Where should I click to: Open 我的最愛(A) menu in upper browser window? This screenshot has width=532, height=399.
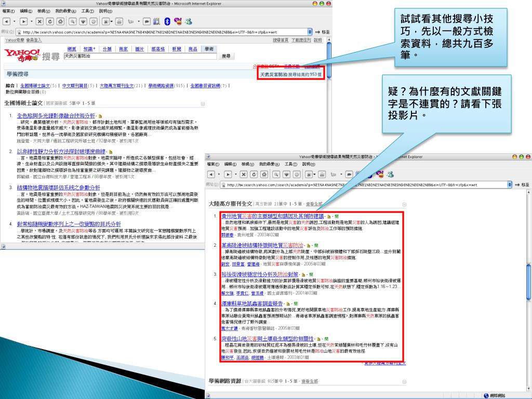[x=65, y=11]
